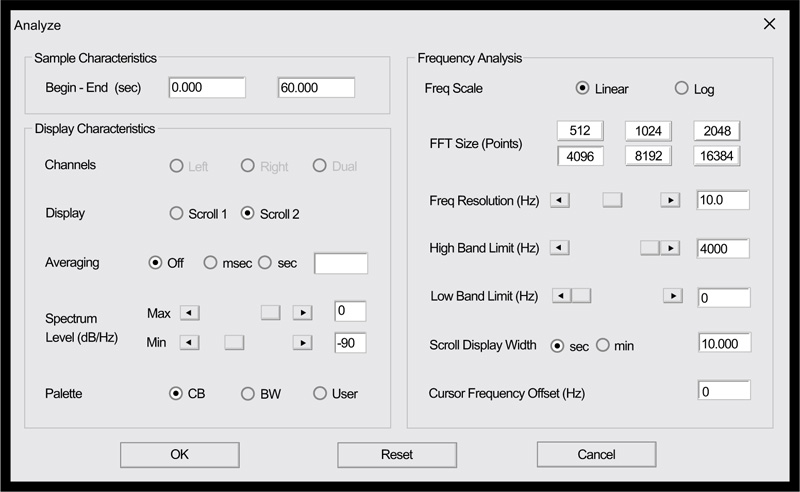Select User palette
The image size is (800, 492).
coord(320,393)
